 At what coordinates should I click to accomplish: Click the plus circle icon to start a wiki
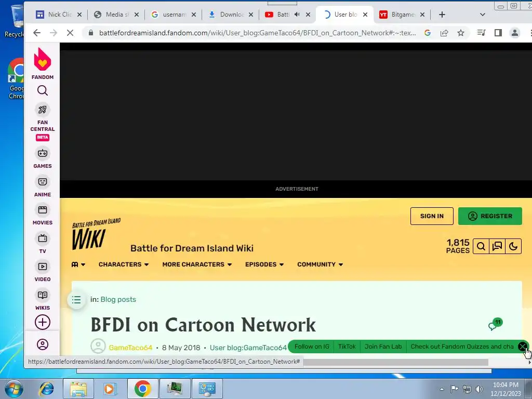tap(43, 322)
